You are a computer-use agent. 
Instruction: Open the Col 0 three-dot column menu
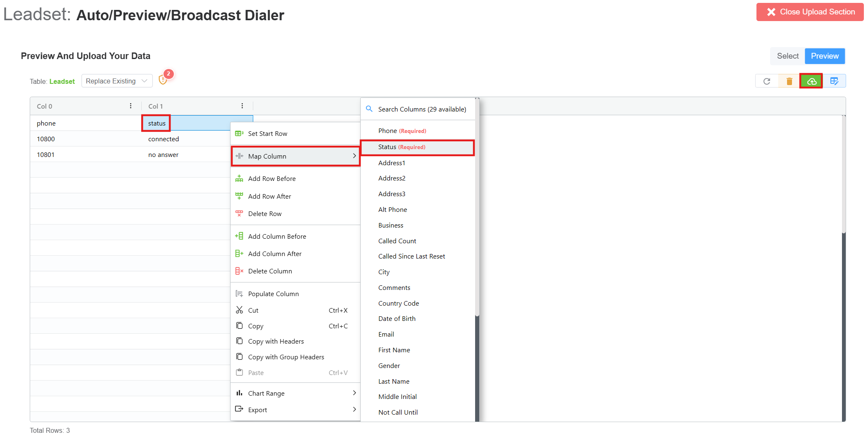pos(131,106)
